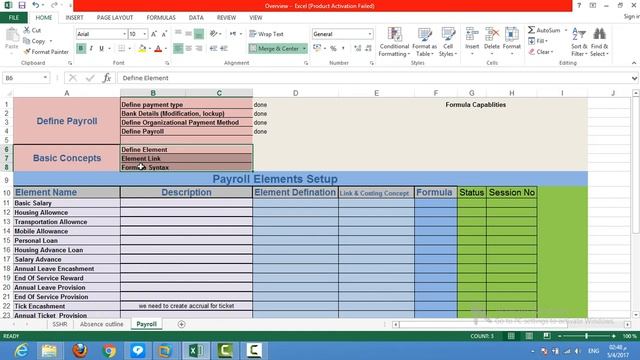Toggle align left

178,49
